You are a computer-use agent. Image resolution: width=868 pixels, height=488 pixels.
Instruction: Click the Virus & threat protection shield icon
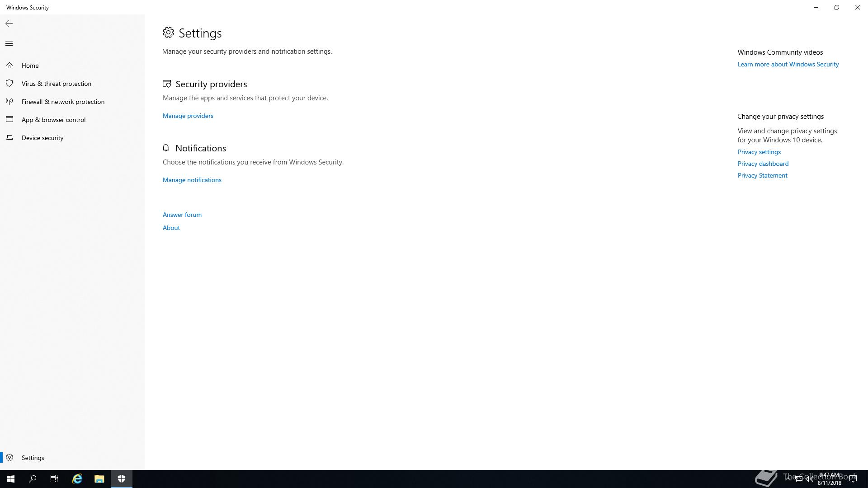click(9, 84)
